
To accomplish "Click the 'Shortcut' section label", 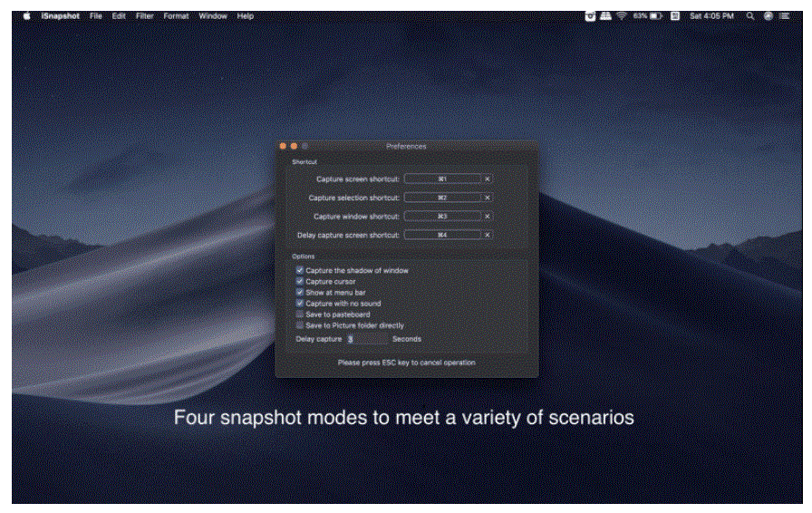I will [304, 161].
